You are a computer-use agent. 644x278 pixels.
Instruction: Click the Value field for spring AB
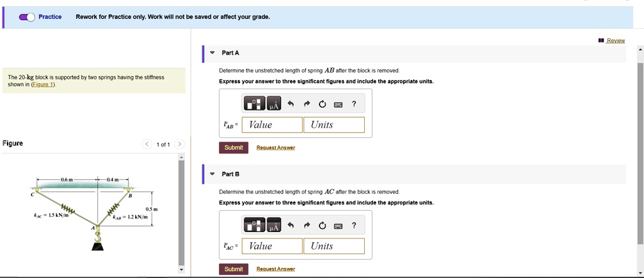pos(272,125)
